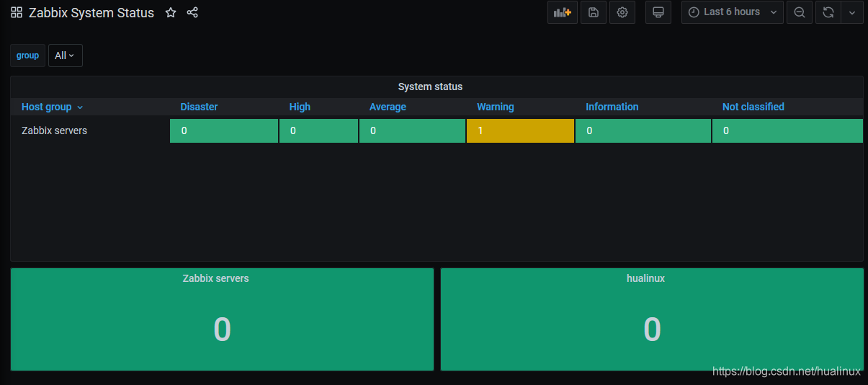The image size is (868, 385).
Task: Click the yellow Warning cell showing 1
Action: [520, 130]
